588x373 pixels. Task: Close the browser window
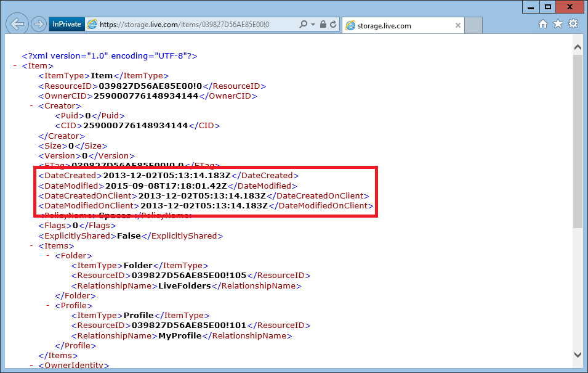coord(570,7)
